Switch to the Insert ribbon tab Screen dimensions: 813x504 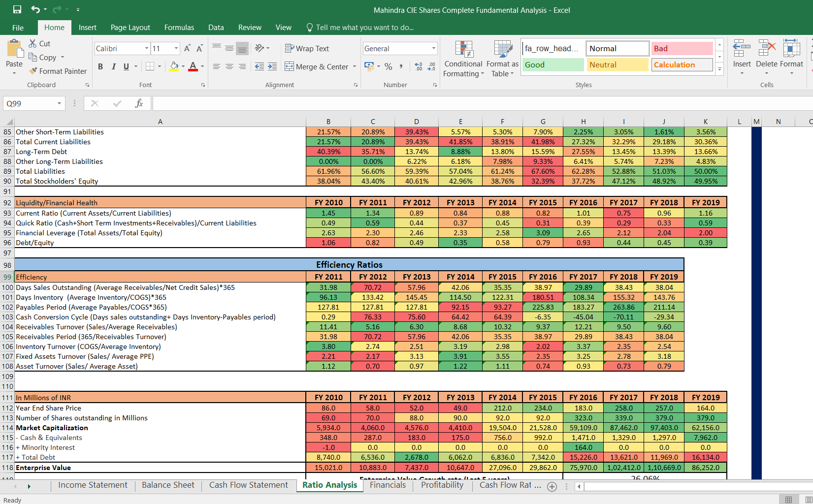[x=88, y=28]
